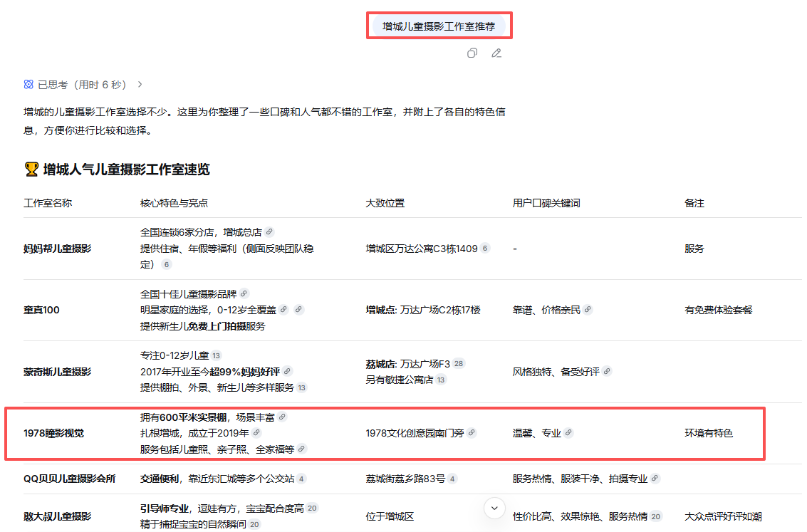Open the first link icon after 0-12岁全覆盖

[x=283, y=310]
